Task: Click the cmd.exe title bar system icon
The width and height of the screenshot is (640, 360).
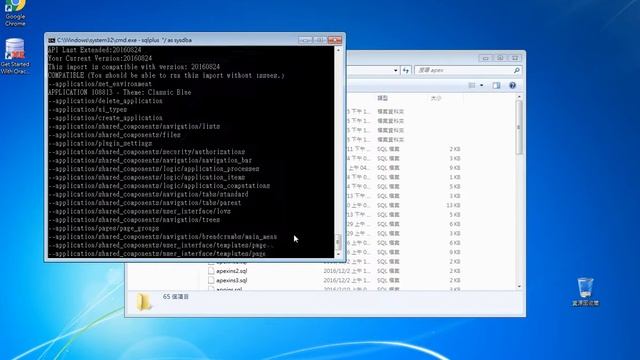Action: click(51, 40)
